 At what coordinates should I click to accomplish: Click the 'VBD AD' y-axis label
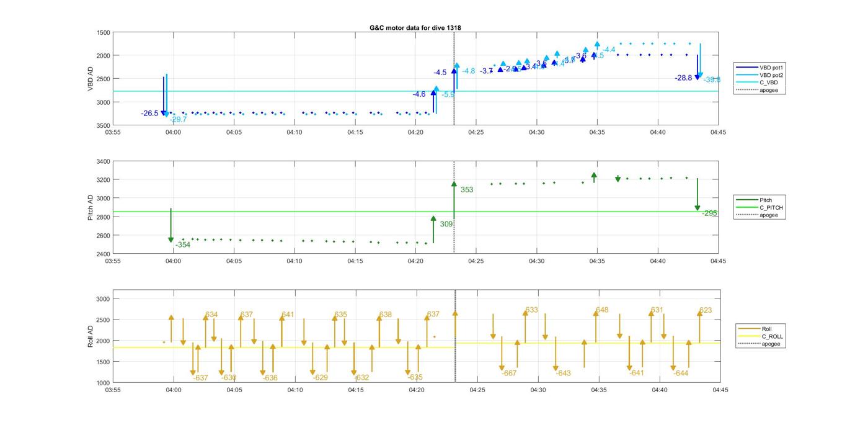click(91, 79)
